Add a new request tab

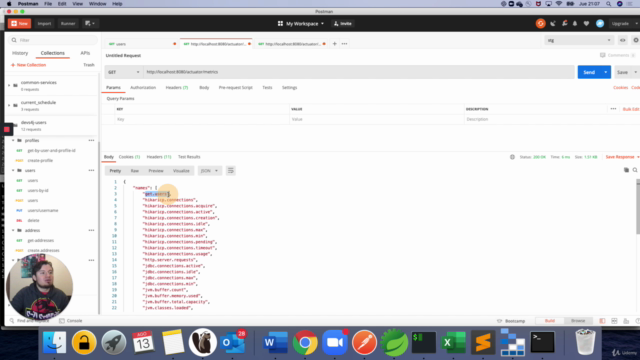point(334,44)
